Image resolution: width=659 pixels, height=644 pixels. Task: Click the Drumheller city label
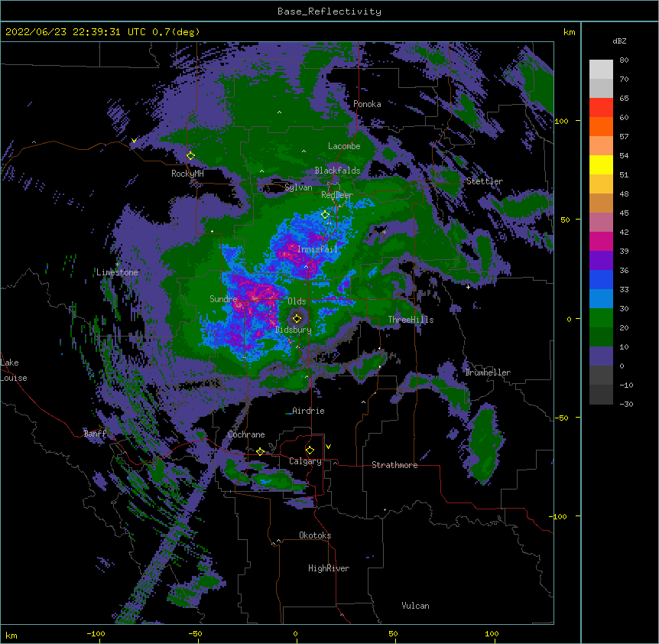(x=488, y=372)
